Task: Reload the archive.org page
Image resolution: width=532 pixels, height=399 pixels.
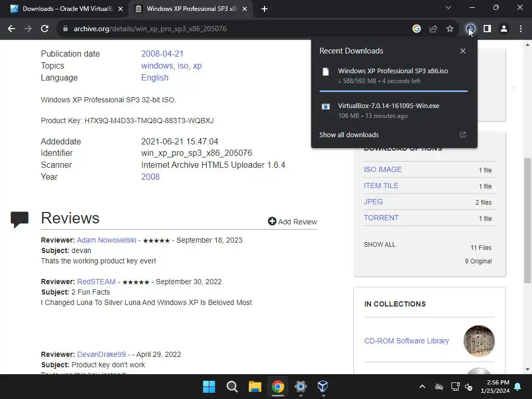Action: click(x=45, y=29)
